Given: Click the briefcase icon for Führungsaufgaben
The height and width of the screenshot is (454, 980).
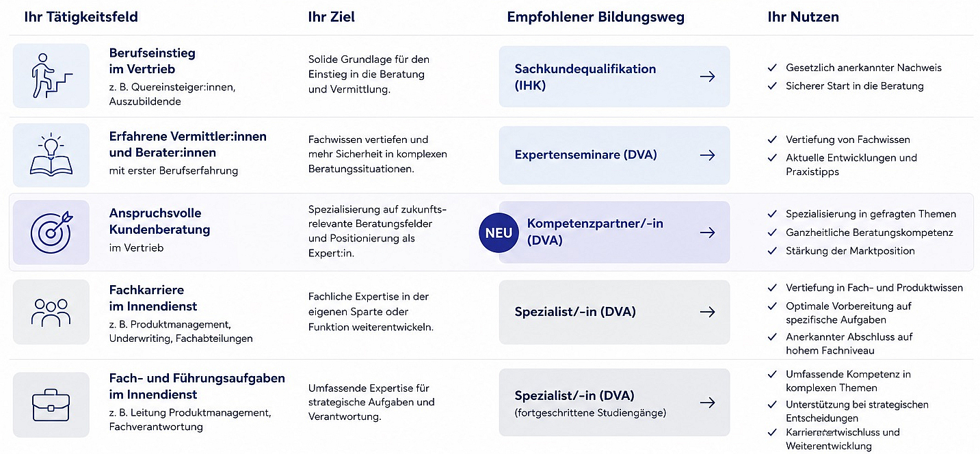Looking at the screenshot, I should 51,405.
